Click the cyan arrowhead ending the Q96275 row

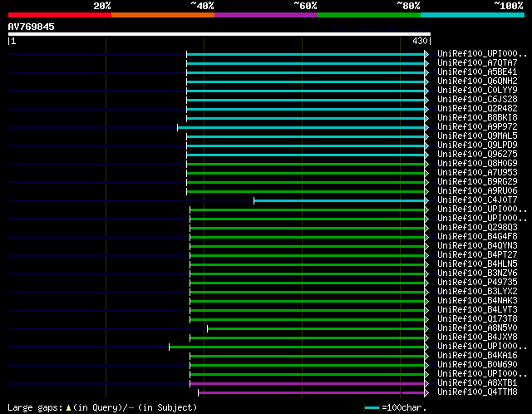[x=426, y=155]
